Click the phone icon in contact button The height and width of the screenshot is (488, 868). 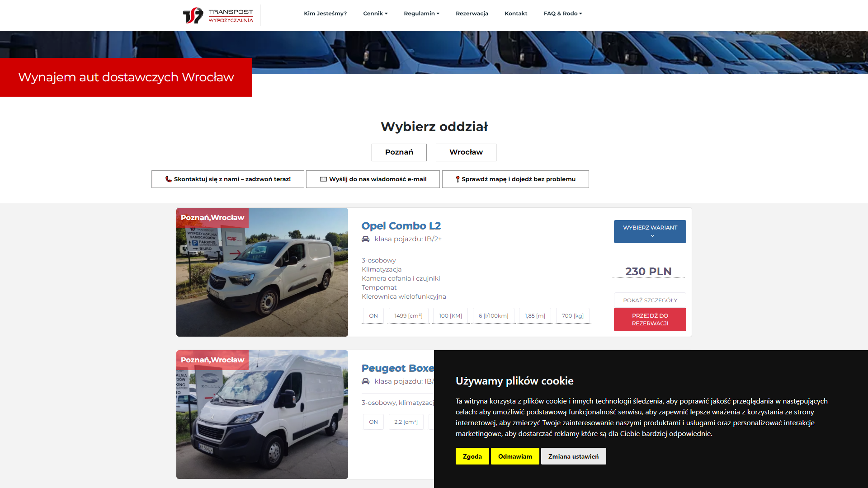(x=168, y=179)
